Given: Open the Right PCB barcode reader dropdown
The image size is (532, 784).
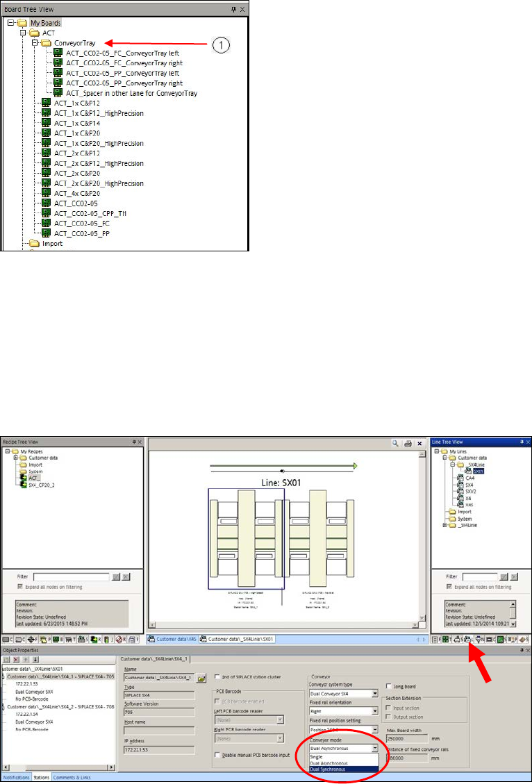Looking at the screenshot, I should tap(280, 738).
